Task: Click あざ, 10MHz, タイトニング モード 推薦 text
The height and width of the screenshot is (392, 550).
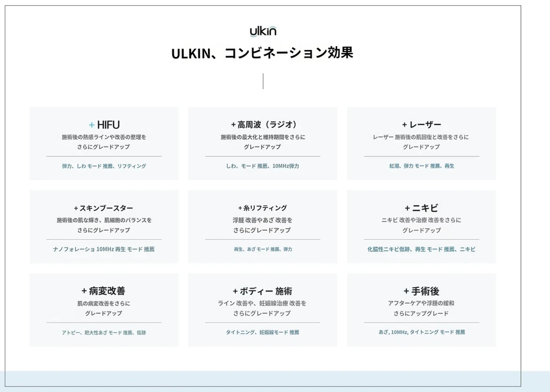Action: (421, 332)
